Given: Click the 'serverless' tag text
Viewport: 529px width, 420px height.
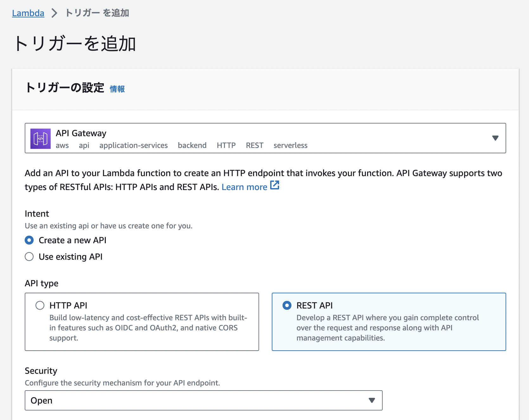Looking at the screenshot, I should (290, 145).
